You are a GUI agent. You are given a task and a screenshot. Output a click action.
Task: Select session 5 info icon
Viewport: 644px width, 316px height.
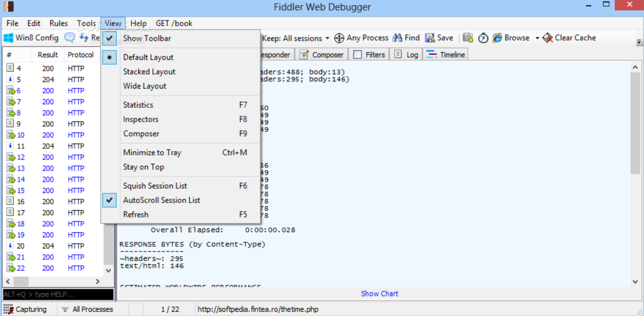pyautogui.click(x=10, y=79)
